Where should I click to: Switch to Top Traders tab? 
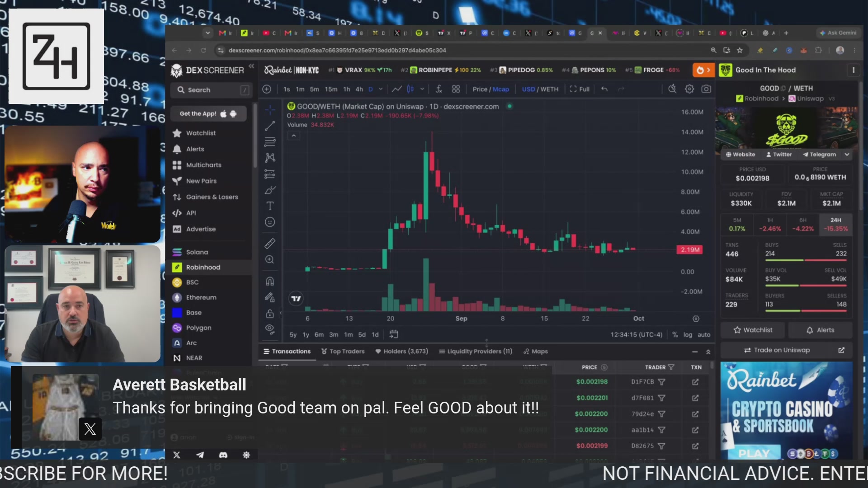coord(343,352)
